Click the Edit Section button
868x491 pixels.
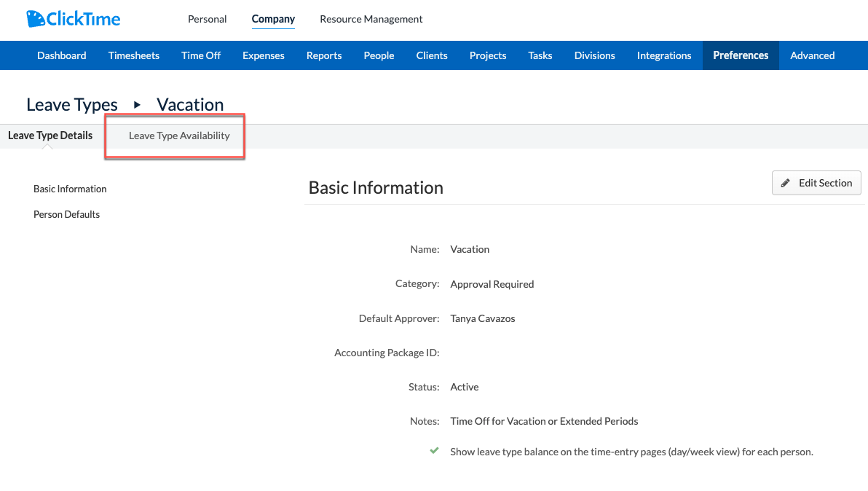(816, 184)
